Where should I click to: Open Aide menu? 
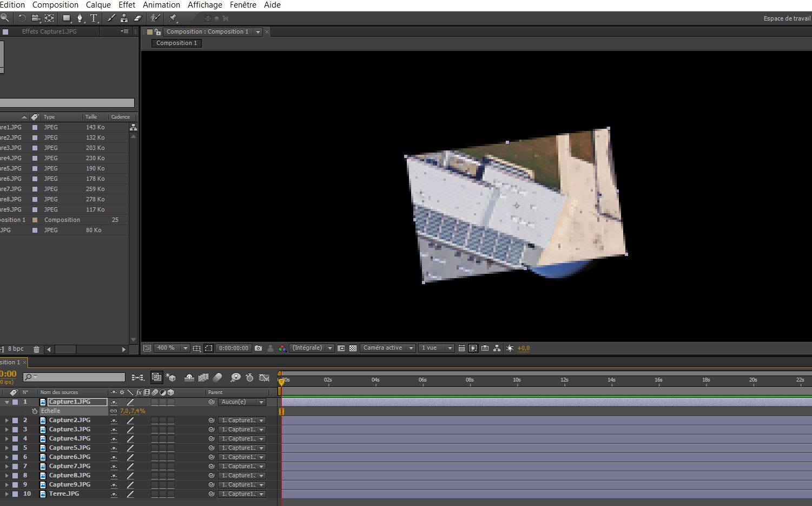tap(272, 5)
